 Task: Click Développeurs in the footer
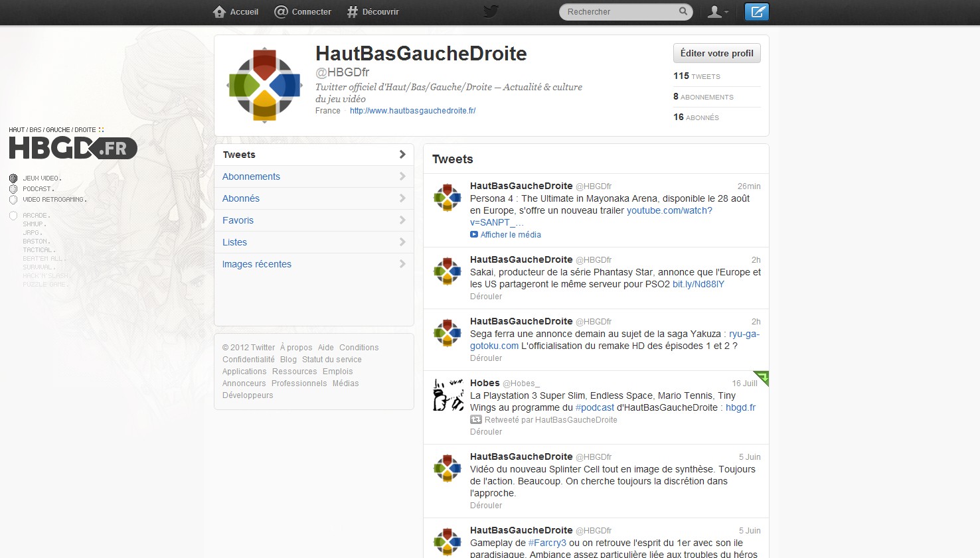coord(248,395)
